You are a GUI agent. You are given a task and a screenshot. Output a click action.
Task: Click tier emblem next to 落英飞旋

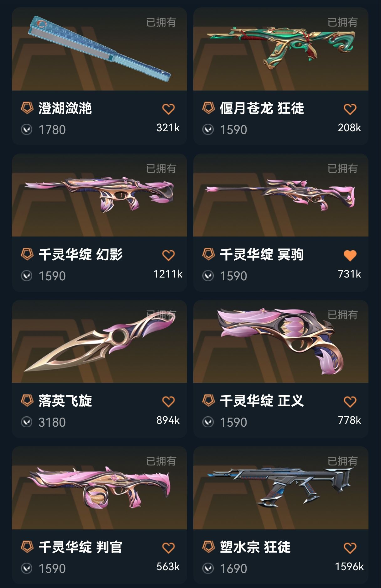(x=27, y=401)
